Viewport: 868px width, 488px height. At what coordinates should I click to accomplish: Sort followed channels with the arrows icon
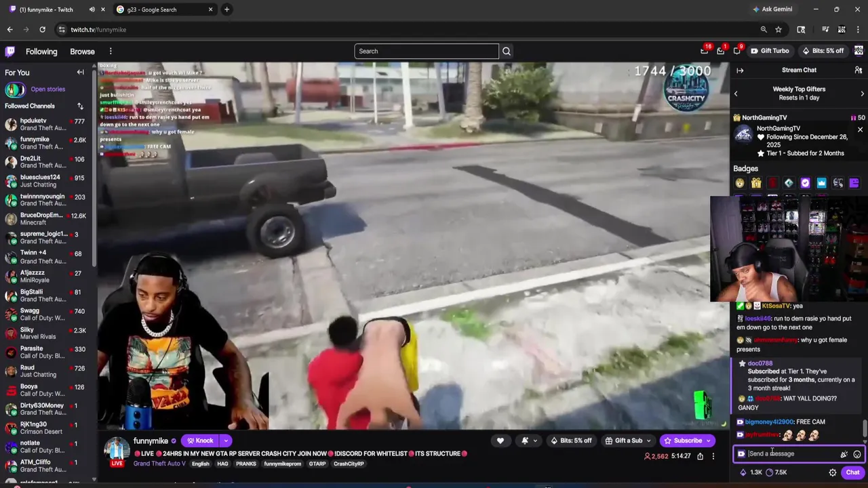coord(80,106)
